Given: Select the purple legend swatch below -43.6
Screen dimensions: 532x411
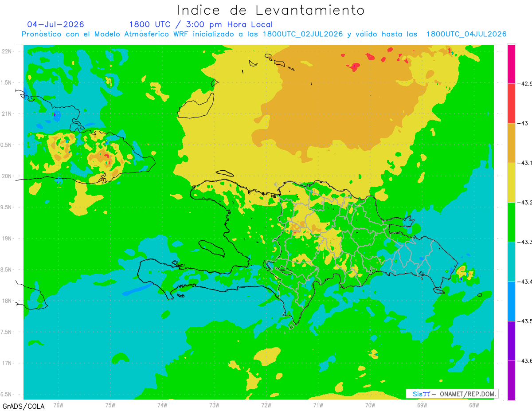Looking at the screenshot, I should click(x=511, y=380).
